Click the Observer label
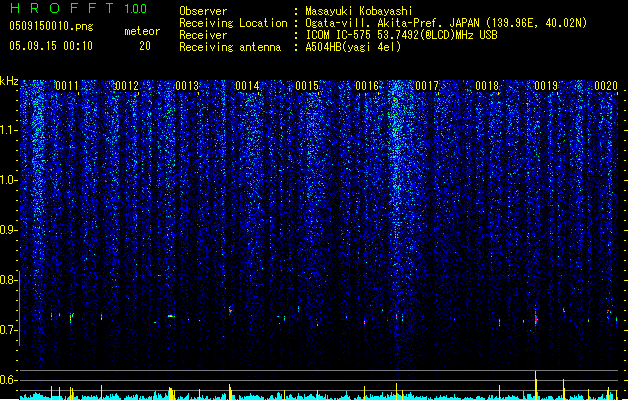This screenshot has width=629, height=400. tap(203, 11)
